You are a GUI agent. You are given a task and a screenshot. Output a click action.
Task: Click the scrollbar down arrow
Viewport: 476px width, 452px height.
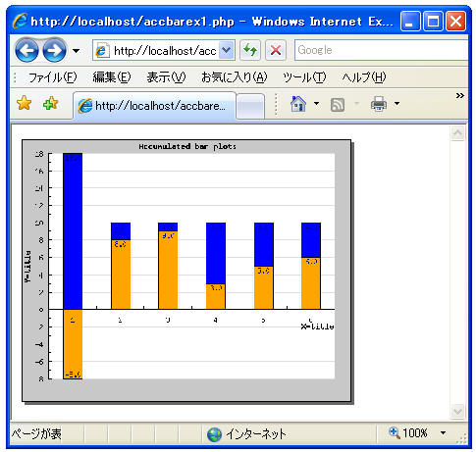tap(457, 411)
